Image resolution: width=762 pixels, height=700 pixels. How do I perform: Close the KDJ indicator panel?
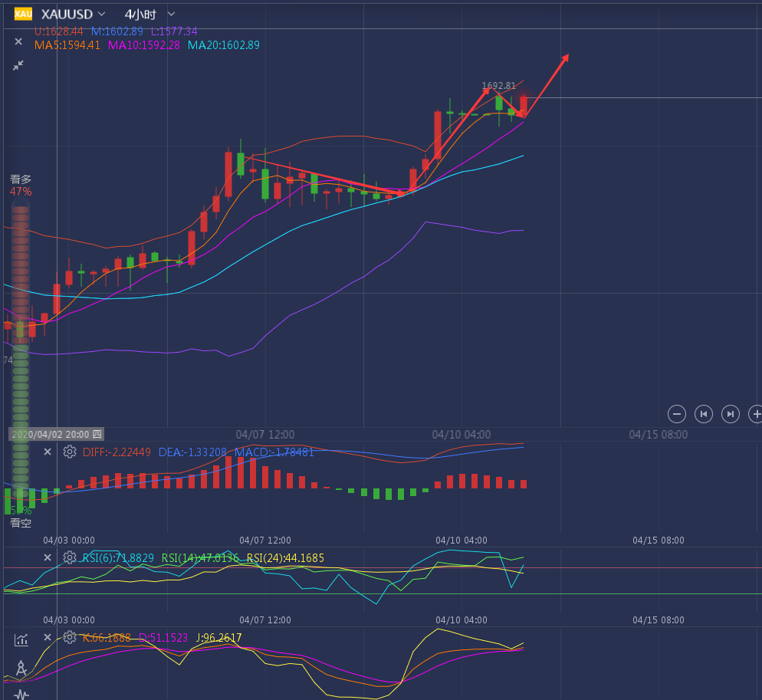click(x=48, y=637)
